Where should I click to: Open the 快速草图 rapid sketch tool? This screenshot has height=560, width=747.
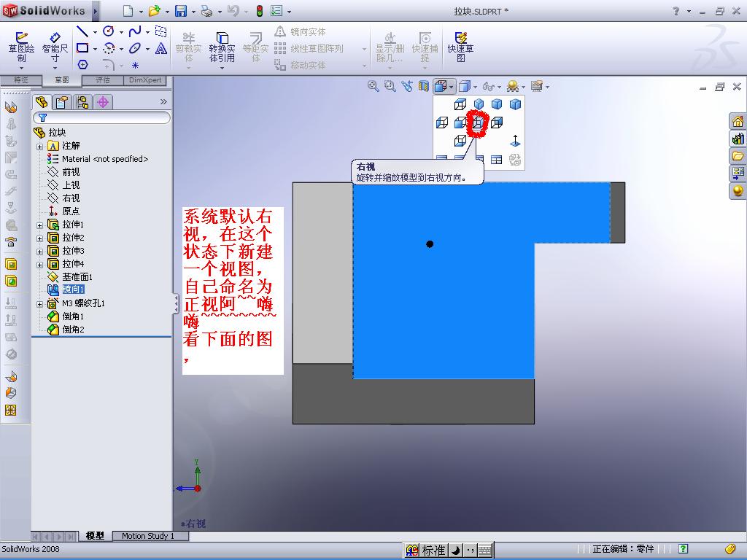tap(460, 47)
